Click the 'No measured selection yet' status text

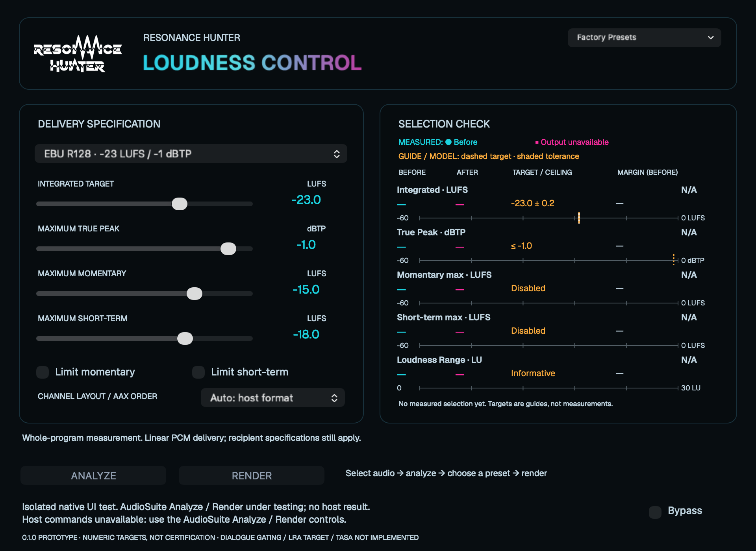[506, 404]
